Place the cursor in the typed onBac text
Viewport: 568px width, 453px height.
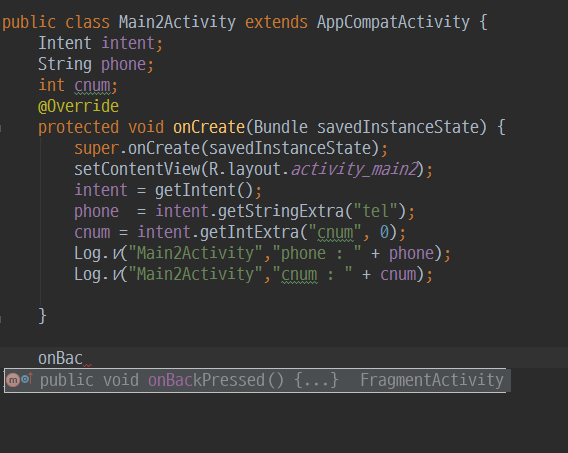(x=60, y=358)
